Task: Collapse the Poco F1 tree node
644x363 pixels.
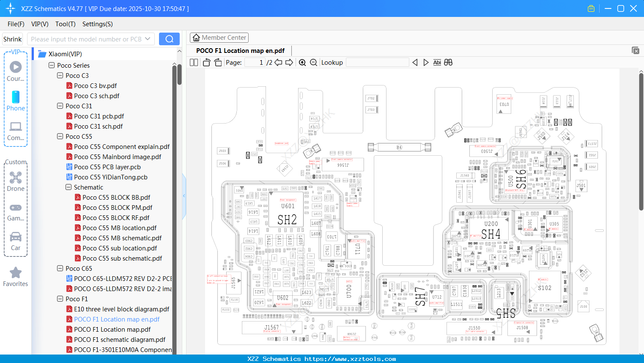Action: [x=60, y=299]
